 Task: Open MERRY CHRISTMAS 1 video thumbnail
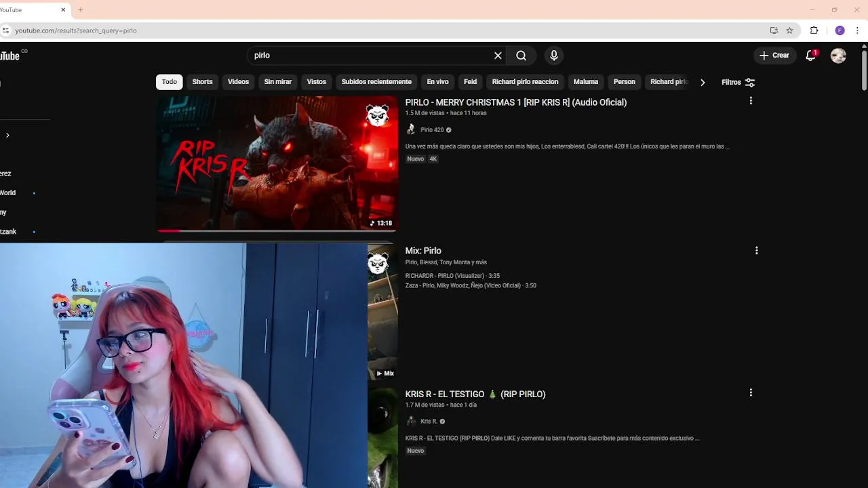(277, 163)
